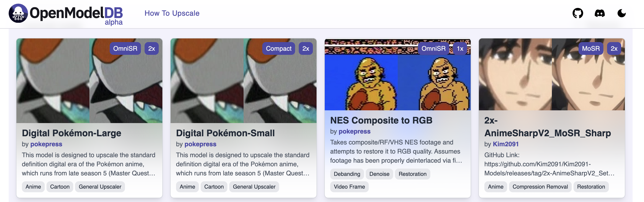Open the GitHub repository icon
The width and height of the screenshot is (644, 202).
[577, 13]
